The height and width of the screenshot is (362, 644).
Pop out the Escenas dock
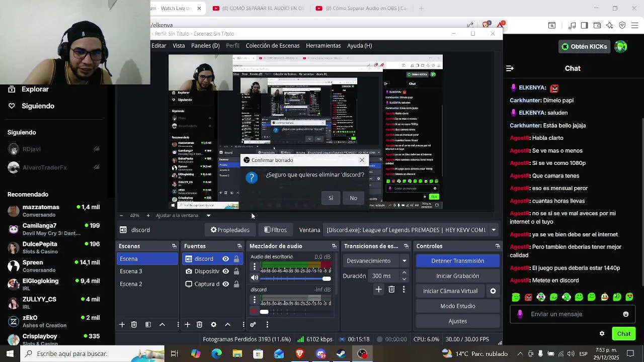pos(174,246)
